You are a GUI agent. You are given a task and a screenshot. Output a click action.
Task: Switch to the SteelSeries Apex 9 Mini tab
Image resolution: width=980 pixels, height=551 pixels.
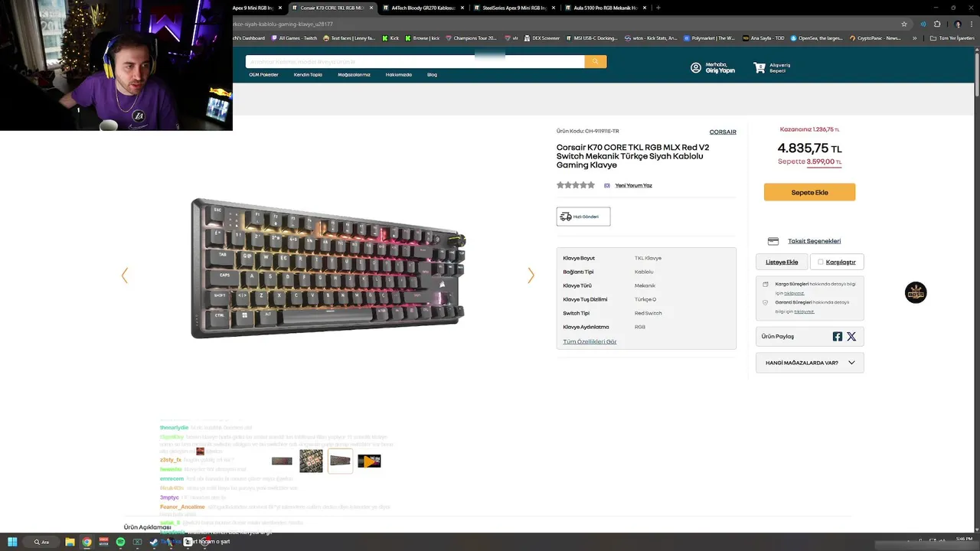pos(514,8)
